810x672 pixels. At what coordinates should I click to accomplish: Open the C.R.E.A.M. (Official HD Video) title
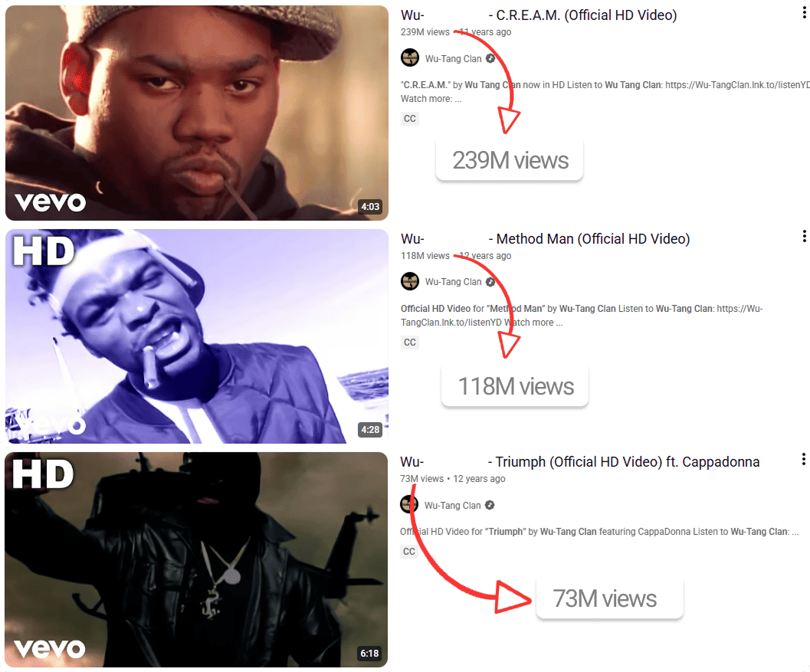tap(539, 15)
